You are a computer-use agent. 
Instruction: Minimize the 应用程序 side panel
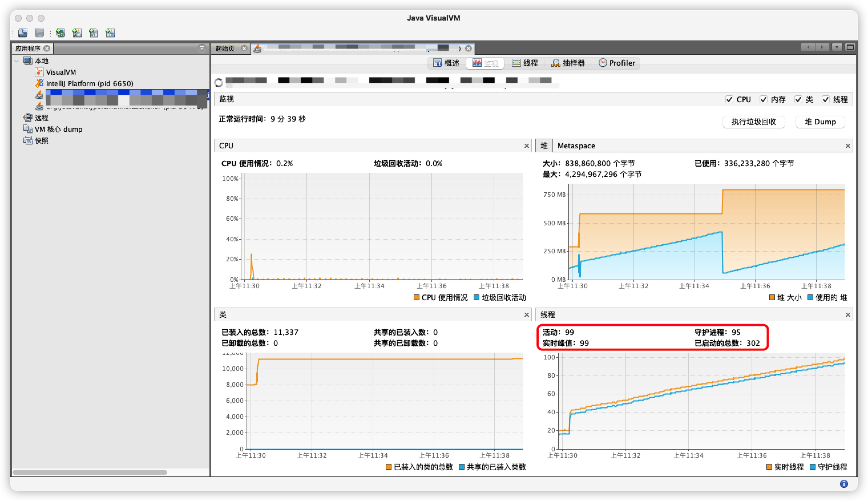click(202, 48)
